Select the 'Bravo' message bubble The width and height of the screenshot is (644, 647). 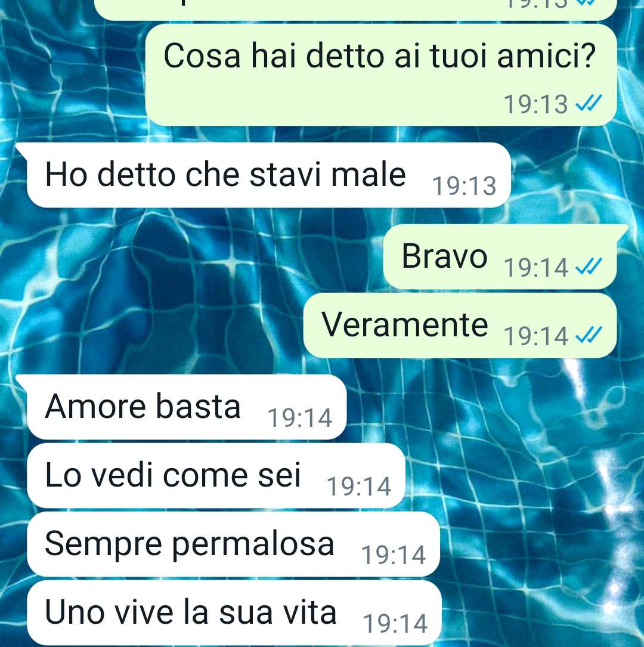click(500, 256)
